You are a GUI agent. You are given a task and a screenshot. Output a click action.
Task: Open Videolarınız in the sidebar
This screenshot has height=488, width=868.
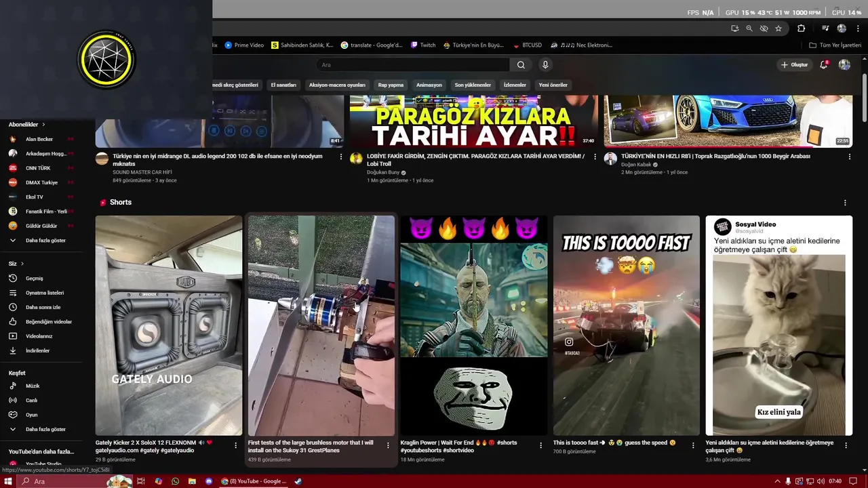point(37,336)
